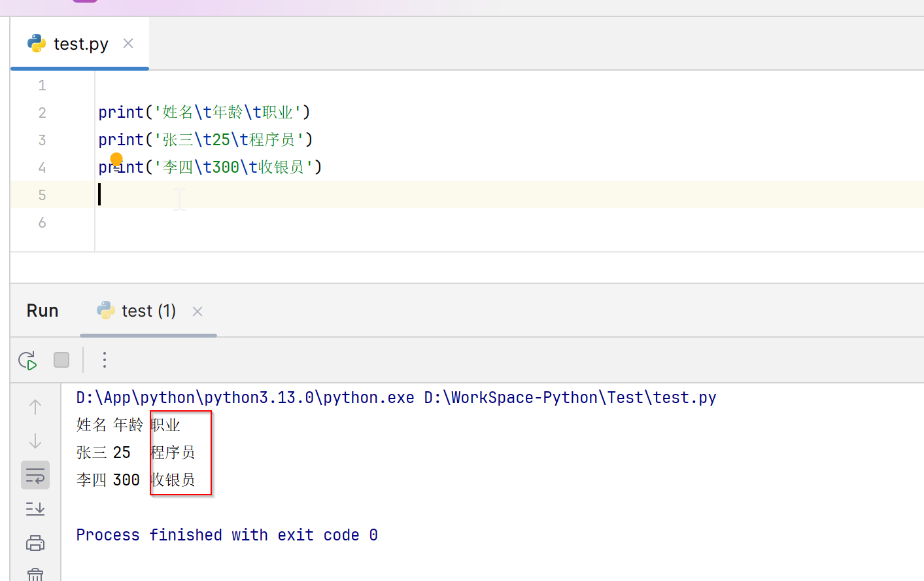
Task: Toggle soft-wrap in the console output
Action: point(35,476)
